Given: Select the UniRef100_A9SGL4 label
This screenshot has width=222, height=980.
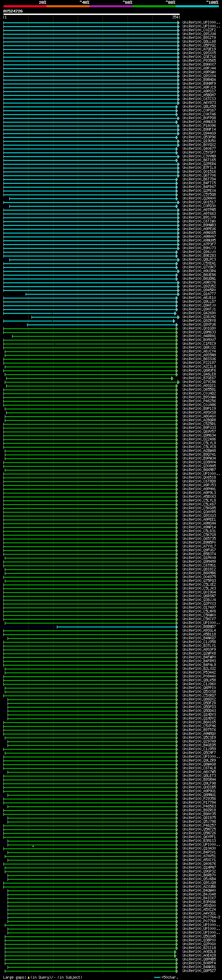Looking at the screenshot, I should click(x=199, y=630).
